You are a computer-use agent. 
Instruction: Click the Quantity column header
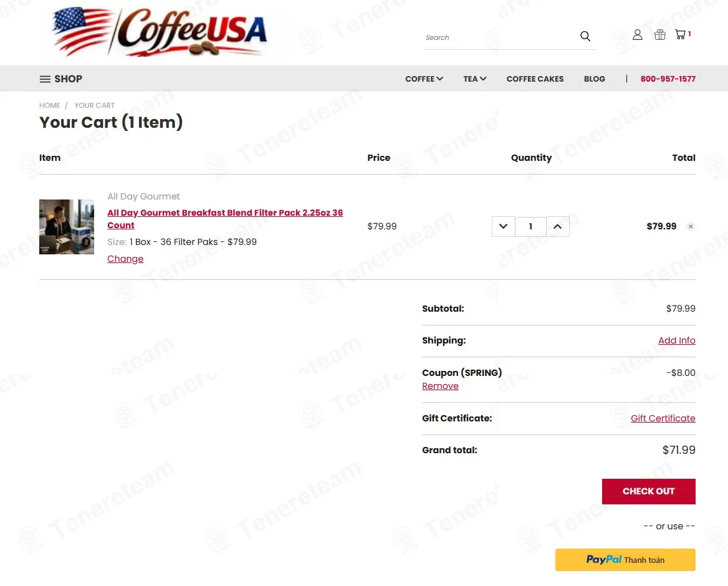(531, 158)
